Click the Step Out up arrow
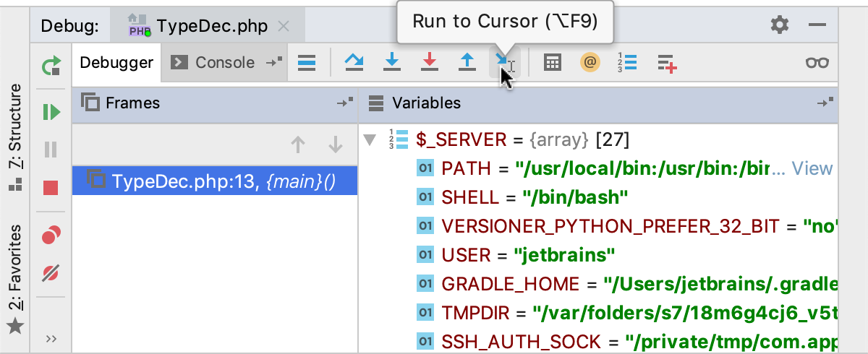868x354 pixels. pos(467,63)
